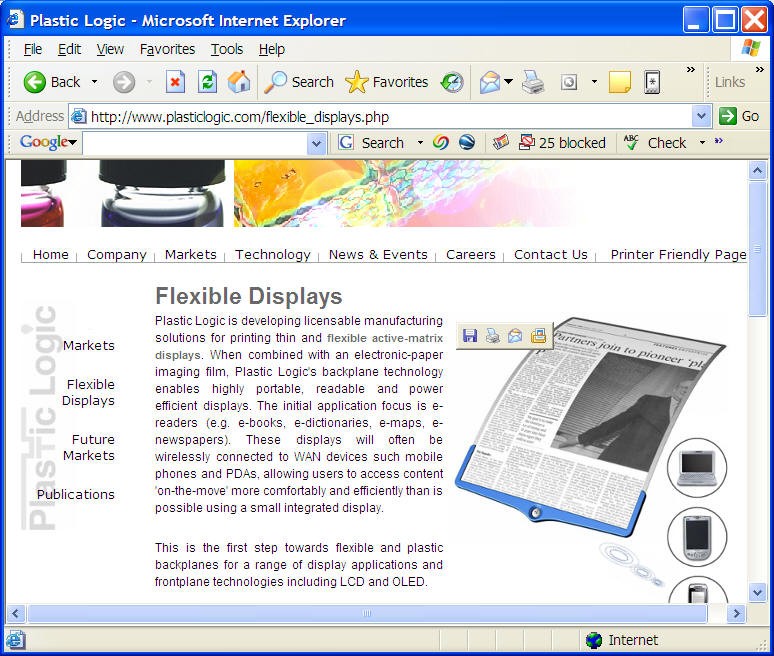774x656 pixels.
Task: Print the page with the printer icon
Action: [533, 82]
